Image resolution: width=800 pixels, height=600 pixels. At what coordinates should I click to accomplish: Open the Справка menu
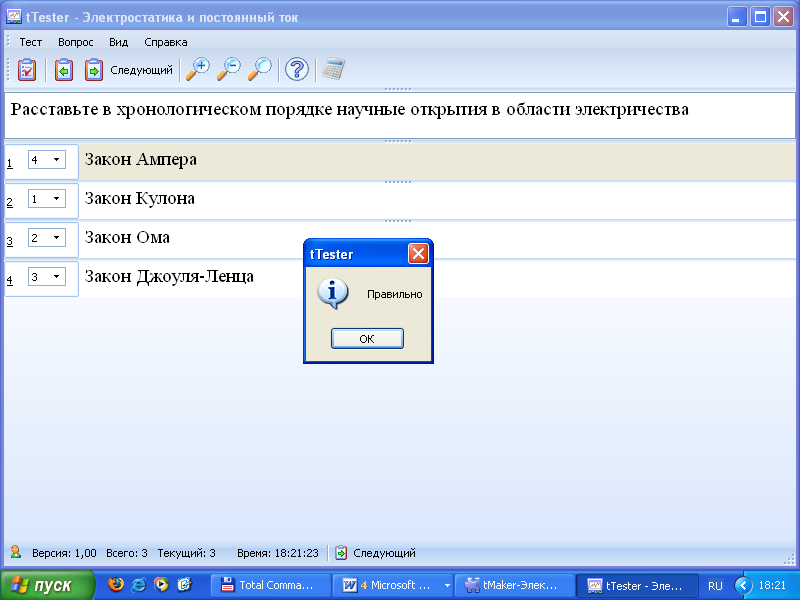(166, 42)
